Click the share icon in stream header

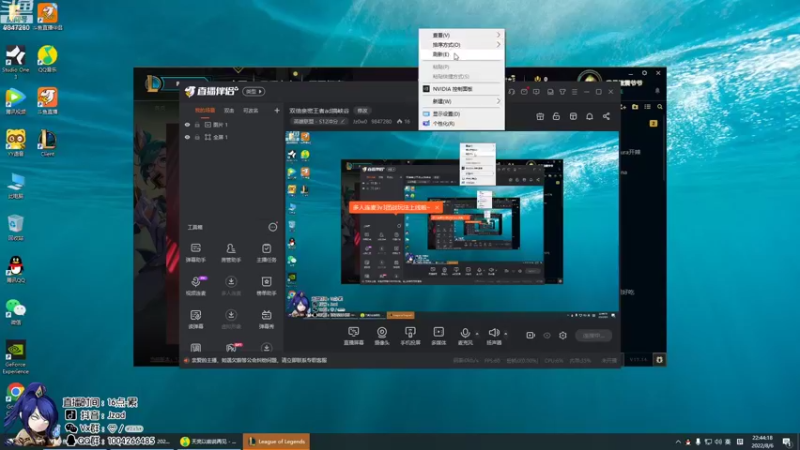click(606, 116)
